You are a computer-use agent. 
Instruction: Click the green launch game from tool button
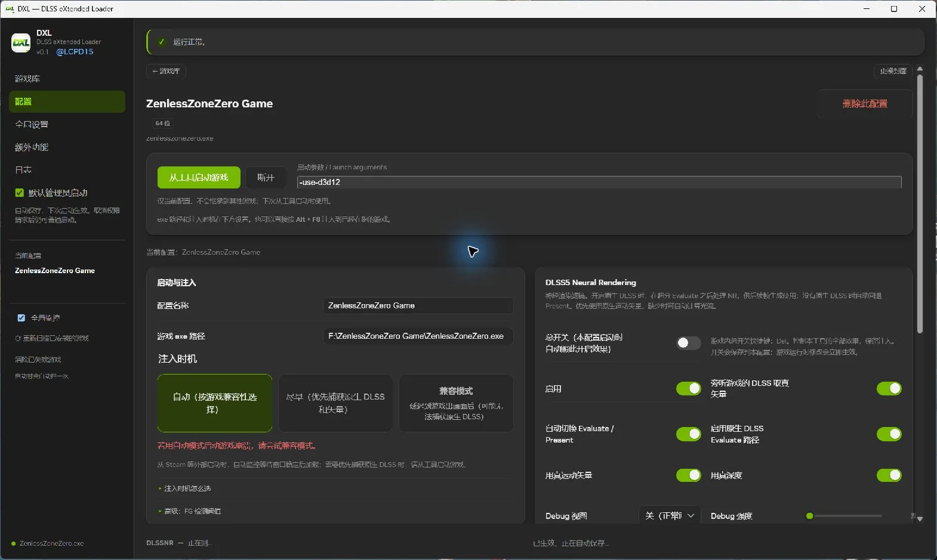click(199, 177)
